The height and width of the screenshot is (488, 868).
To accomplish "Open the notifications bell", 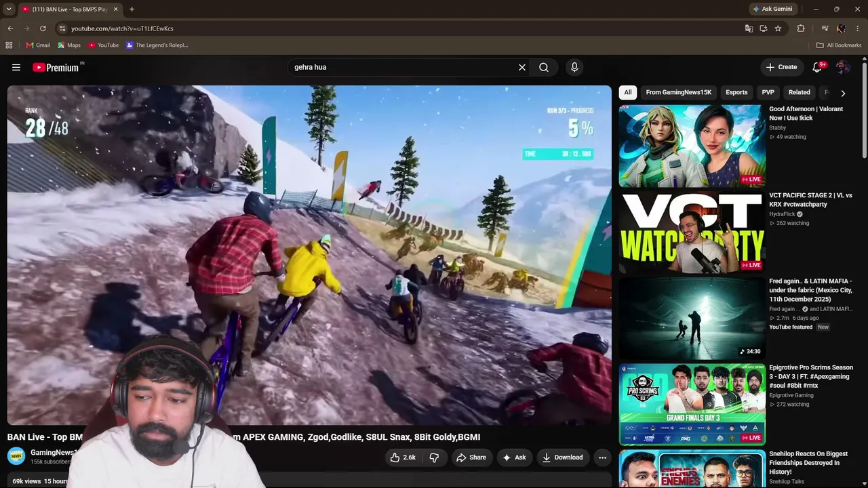I will (817, 67).
